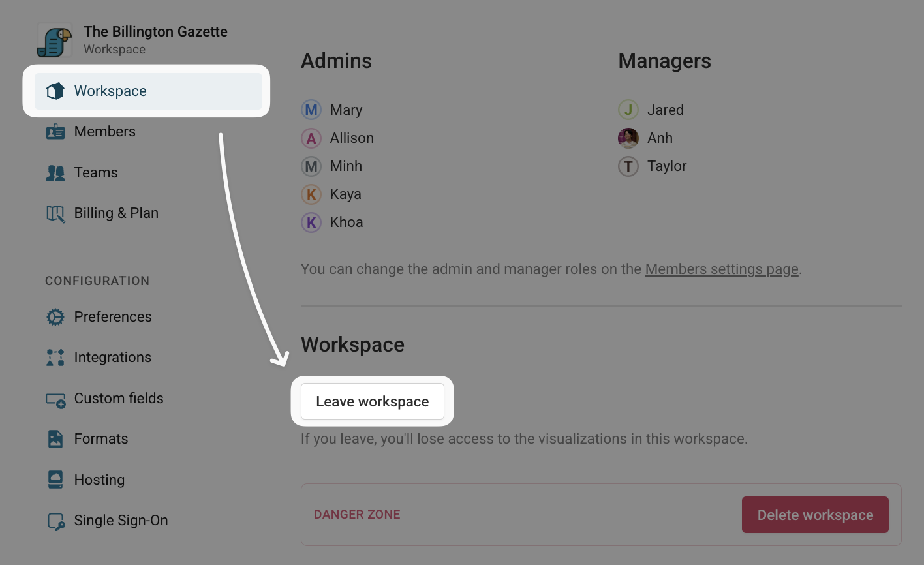Click the Managers heading
924x565 pixels.
pos(664,61)
